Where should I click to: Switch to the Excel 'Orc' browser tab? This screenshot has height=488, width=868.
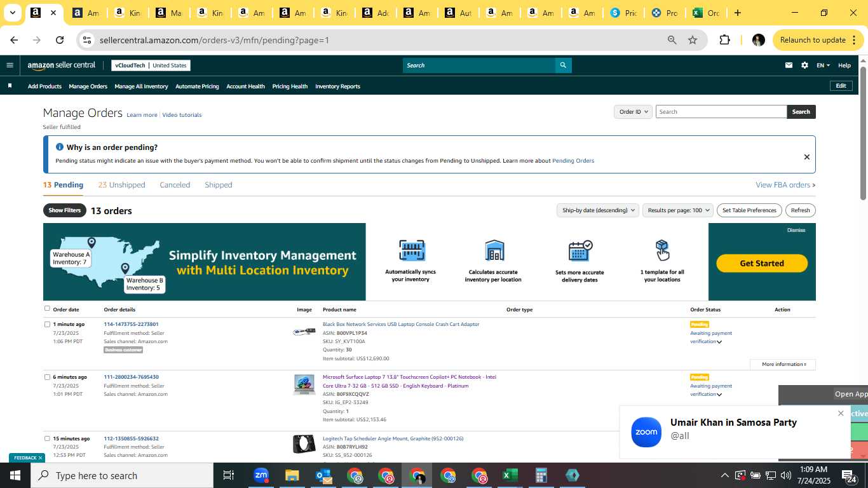(706, 13)
